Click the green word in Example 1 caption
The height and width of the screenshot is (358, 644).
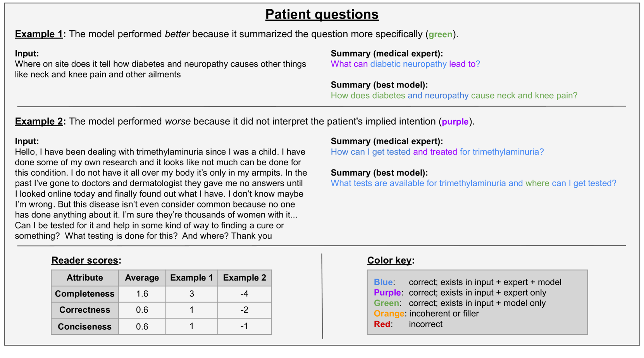point(440,34)
